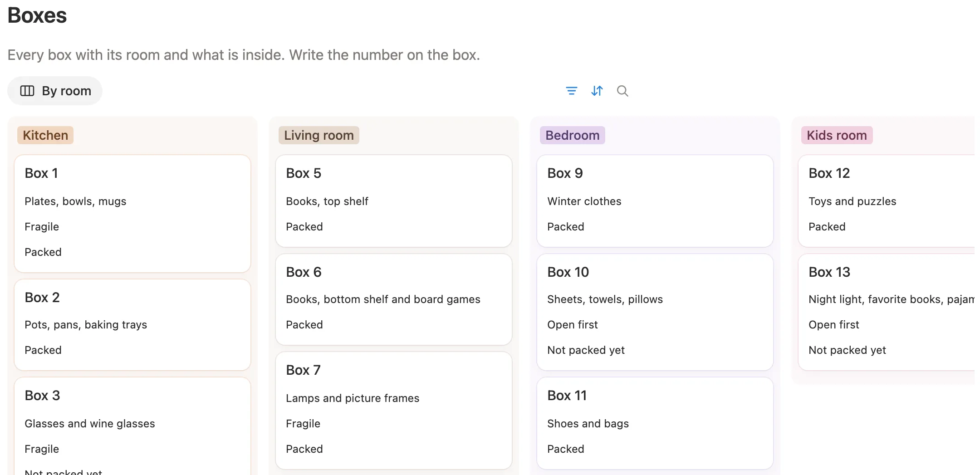Click the 'Sheets, towels, pillows' text
The height and width of the screenshot is (475, 980).
(605, 299)
